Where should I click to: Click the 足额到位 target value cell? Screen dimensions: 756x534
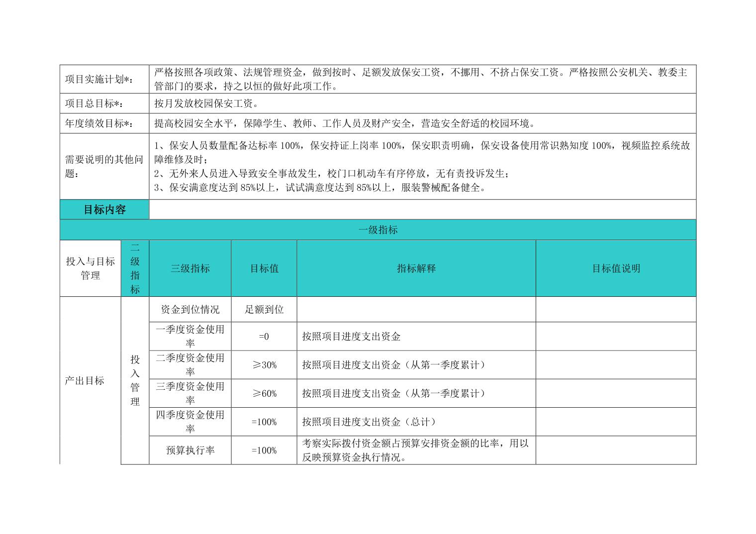point(264,309)
